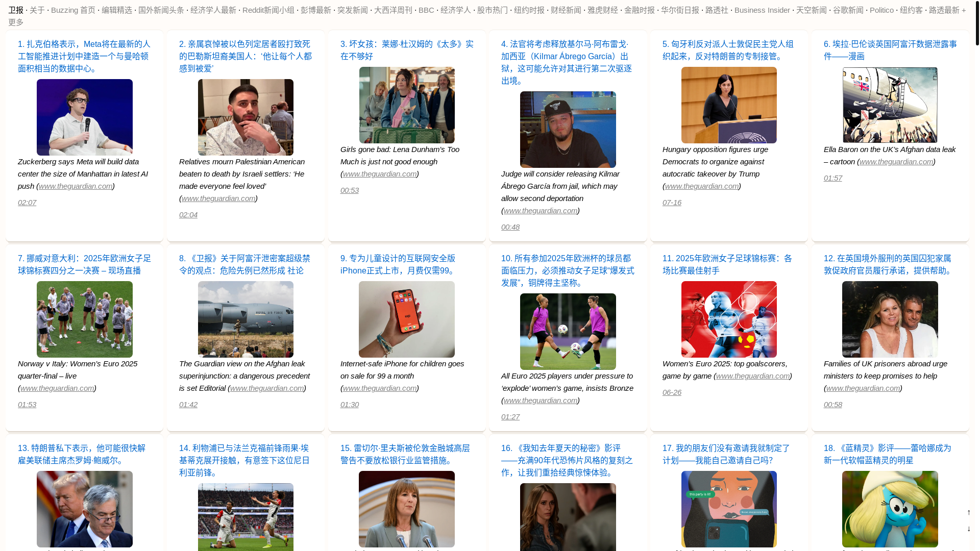Go to Buzzing 首页
Screen dimensions: 980x551
[73, 10]
